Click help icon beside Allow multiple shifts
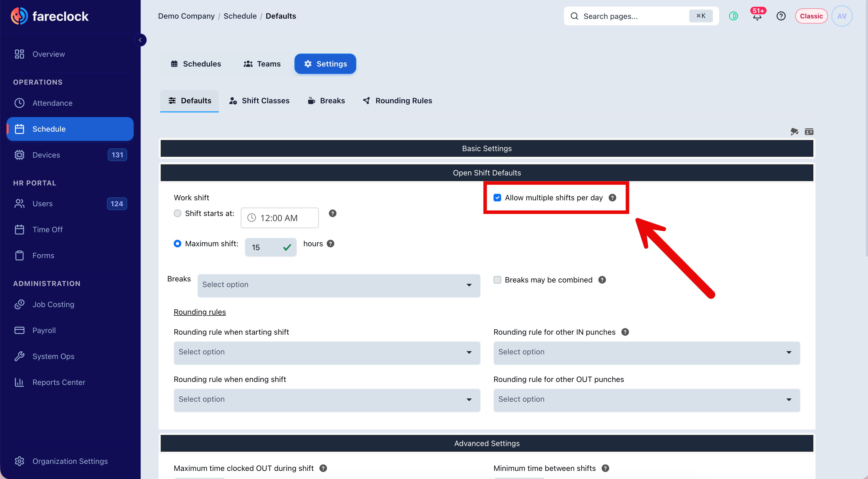Image resolution: width=868 pixels, height=479 pixels. [612, 198]
